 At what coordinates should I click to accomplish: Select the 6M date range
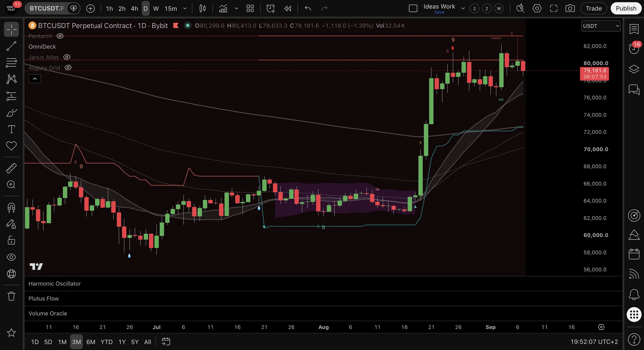click(x=91, y=342)
